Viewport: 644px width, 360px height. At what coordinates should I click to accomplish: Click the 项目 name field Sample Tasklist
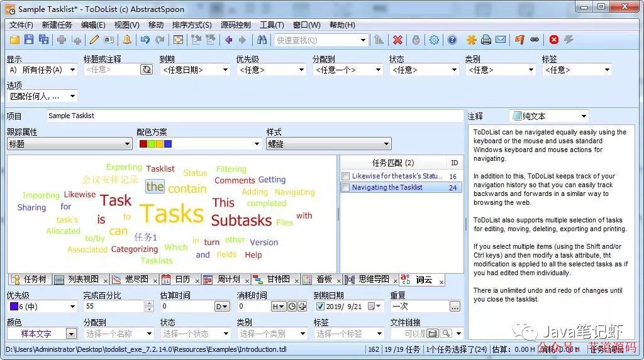(255, 116)
